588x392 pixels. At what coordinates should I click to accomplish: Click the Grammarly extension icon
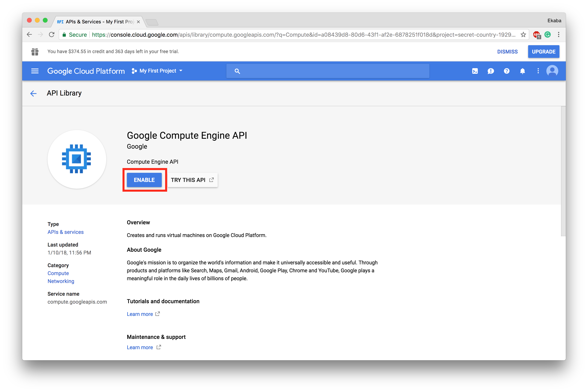[547, 34]
